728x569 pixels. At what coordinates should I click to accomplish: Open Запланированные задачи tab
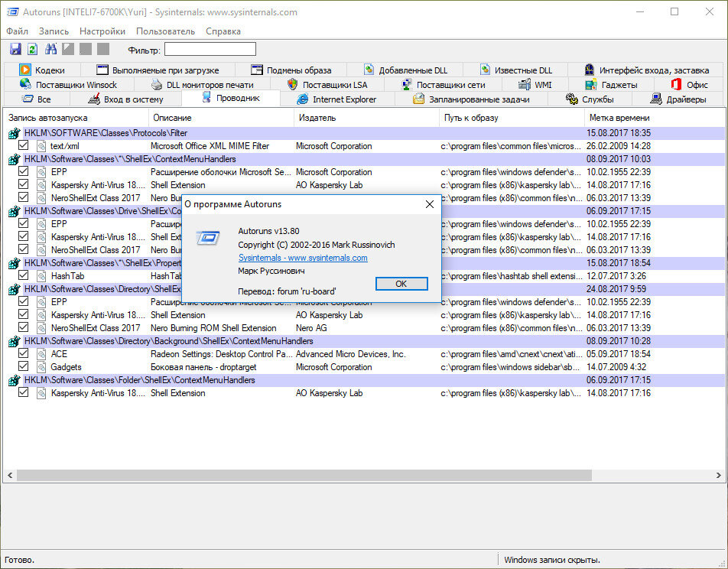point(471,99)
